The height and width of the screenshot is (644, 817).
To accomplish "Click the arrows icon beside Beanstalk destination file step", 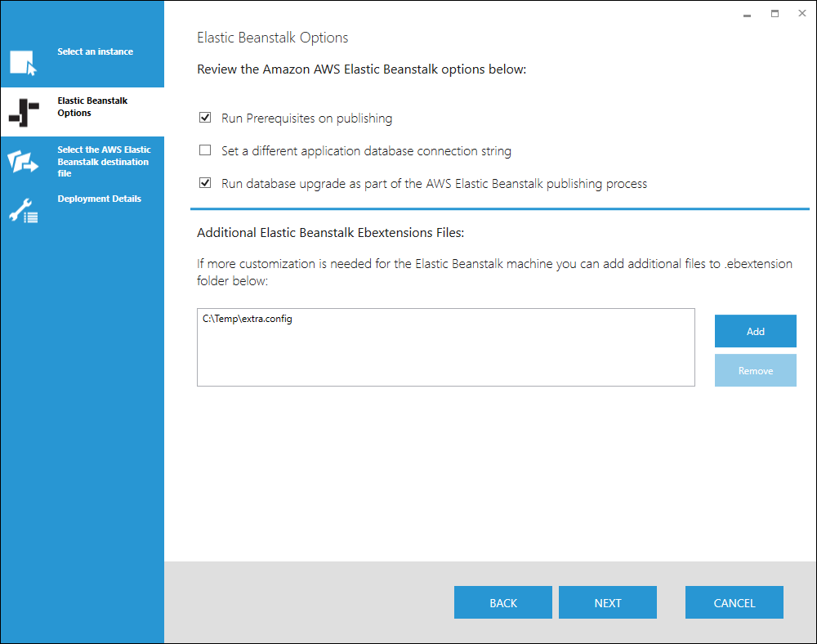I will pyautogui.click(x=22, y=160).
